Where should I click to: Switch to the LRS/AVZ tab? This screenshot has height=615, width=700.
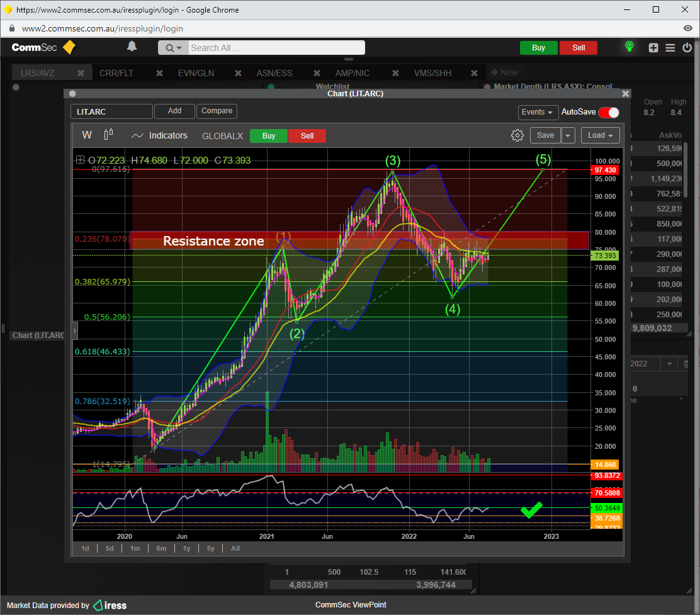click(38, 73)
